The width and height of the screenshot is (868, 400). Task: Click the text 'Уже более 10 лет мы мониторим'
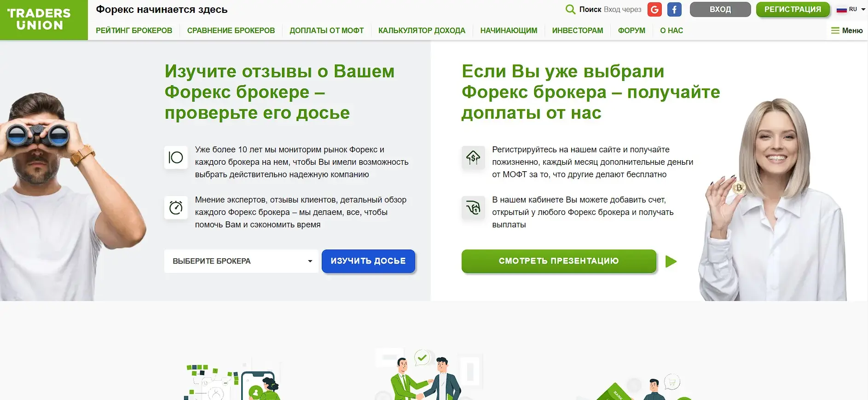coord(301,162)
